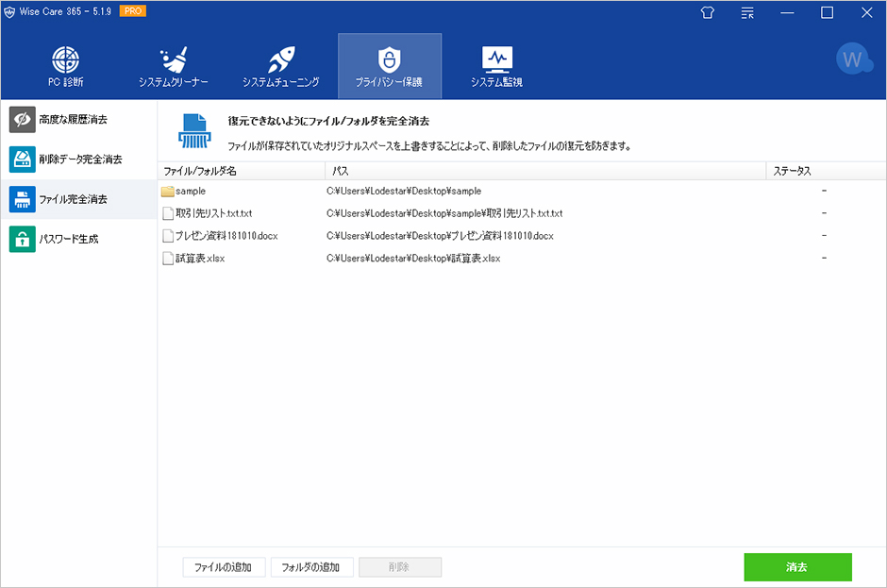The height and width of the screenshot is (588, 887).
Task: Select the プライバシー保護 tab
Action: (389, 67)
